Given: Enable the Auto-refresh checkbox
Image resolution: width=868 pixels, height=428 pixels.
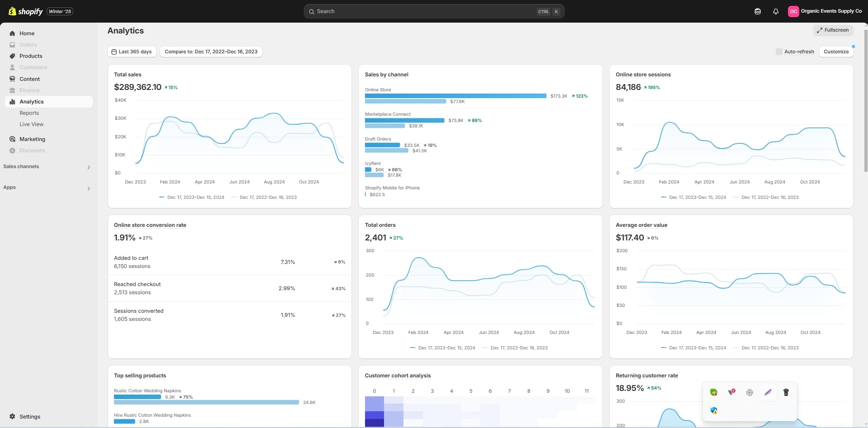Looking at the screenshot, I should tap(778, 52).
